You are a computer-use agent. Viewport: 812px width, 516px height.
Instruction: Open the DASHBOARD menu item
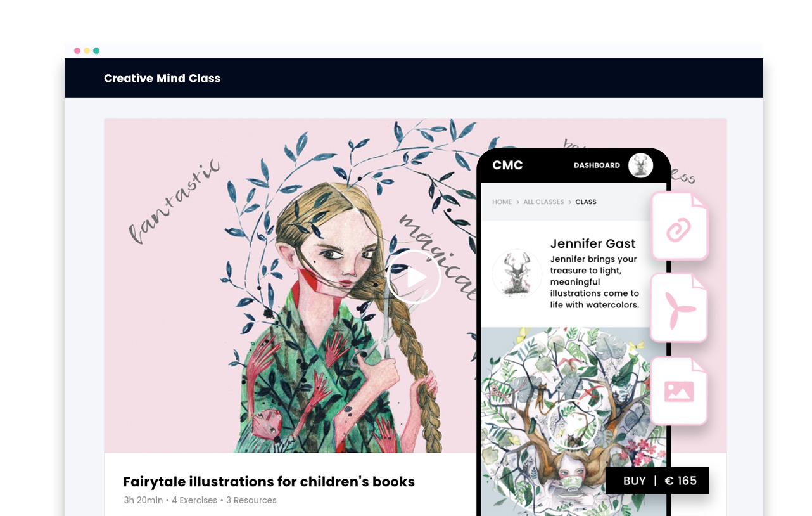coord(597,165)
